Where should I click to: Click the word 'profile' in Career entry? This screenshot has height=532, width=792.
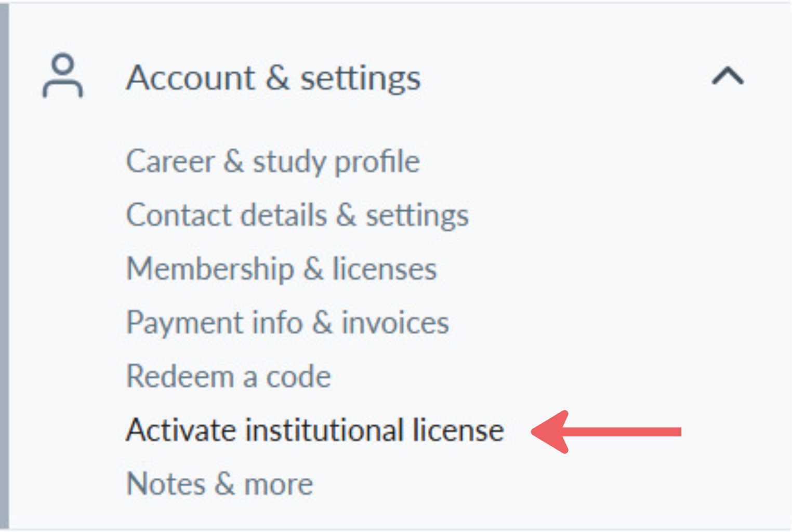377,162
